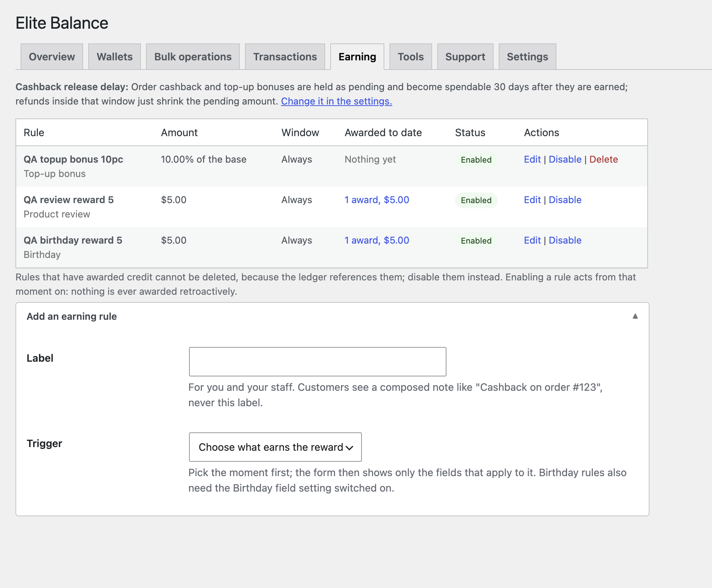Follow the 'Change it in the settings' link
The height and width of the screenshot is (588, 712).
[337, 101]
